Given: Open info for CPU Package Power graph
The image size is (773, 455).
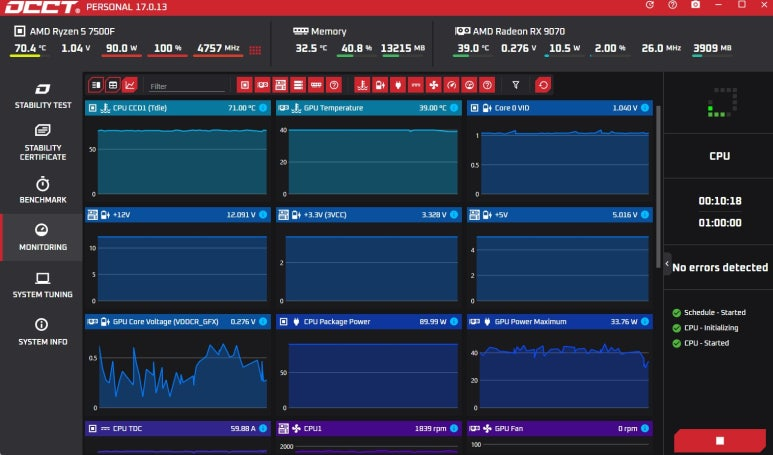Looking at the screenshot, I should [454, 321].
